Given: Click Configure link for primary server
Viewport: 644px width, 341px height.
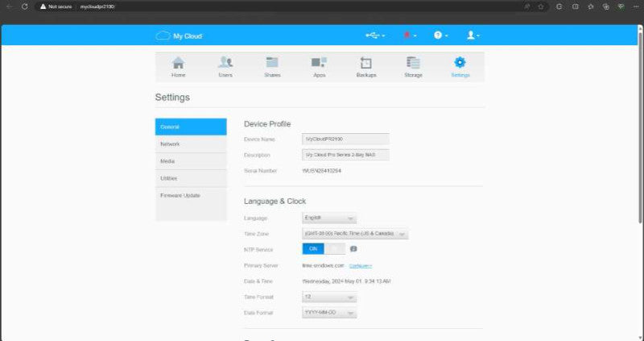Looking at the screenshot, I should pos(361,266).
